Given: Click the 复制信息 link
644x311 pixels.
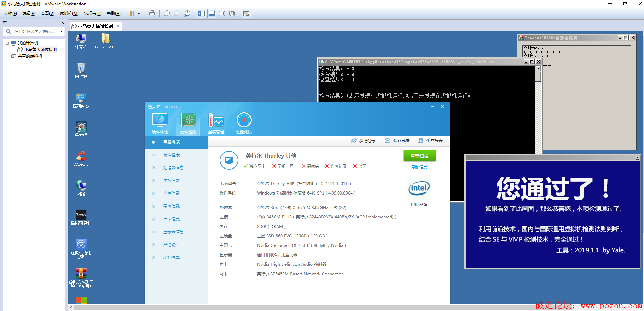Looking at the screenshot, I should click(x=419, y=167).
